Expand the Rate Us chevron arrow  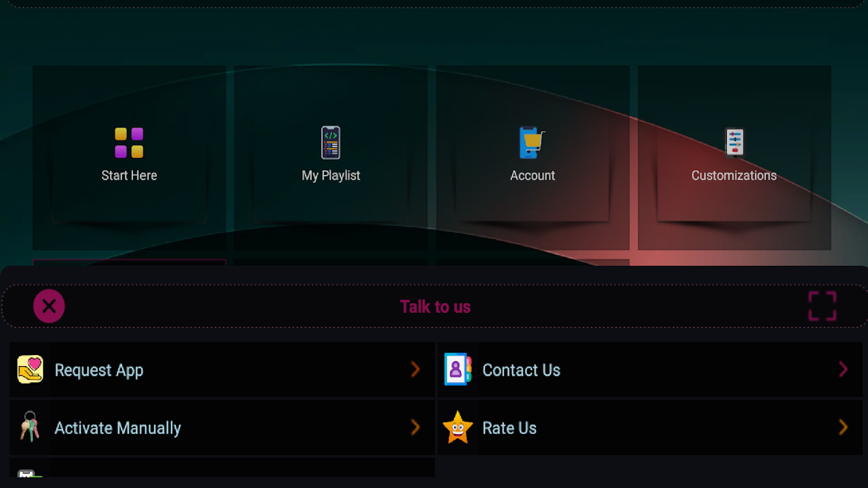click(x=843, y=427)
